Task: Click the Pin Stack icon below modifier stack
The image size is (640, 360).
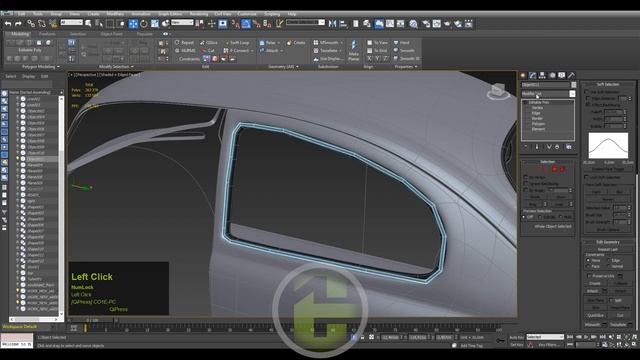Action: [526, 147]
